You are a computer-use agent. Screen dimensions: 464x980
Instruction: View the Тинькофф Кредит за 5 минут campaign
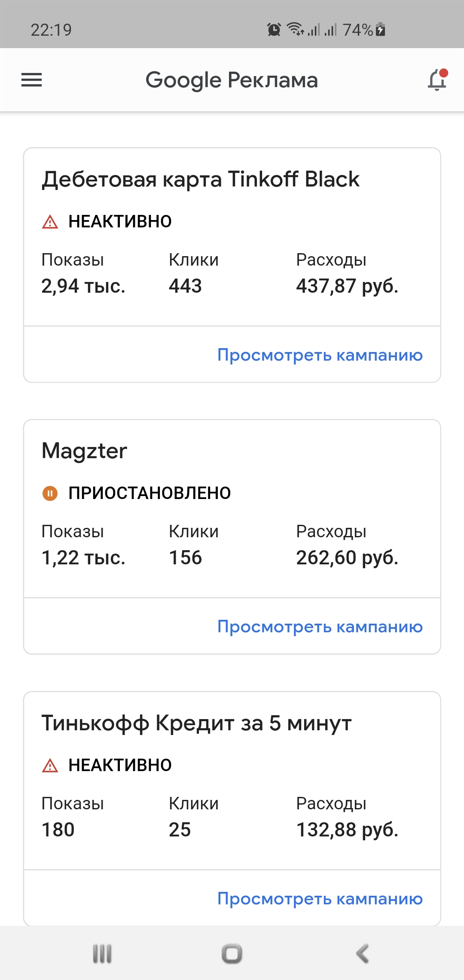pos(320,899)
